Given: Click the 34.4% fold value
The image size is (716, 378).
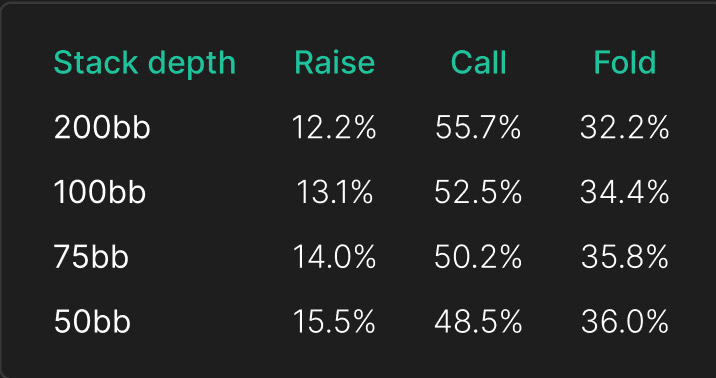Looking at the screenshot, I should [x=625, y=192].
